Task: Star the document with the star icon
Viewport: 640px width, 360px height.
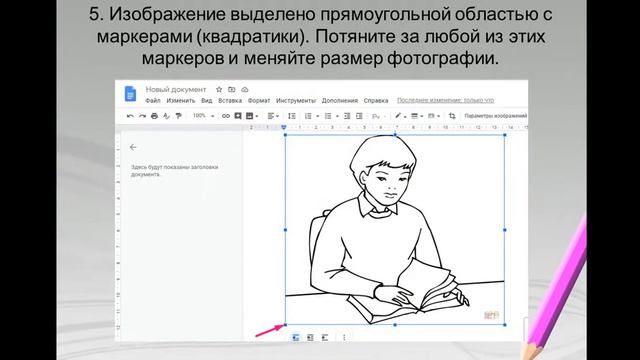Action: [219, 89]
